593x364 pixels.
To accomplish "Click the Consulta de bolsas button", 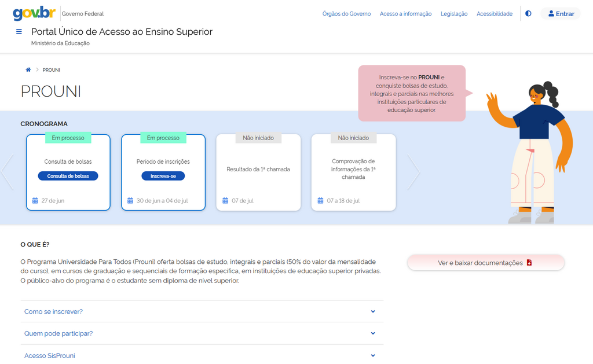I will click(x=68, y=176).
